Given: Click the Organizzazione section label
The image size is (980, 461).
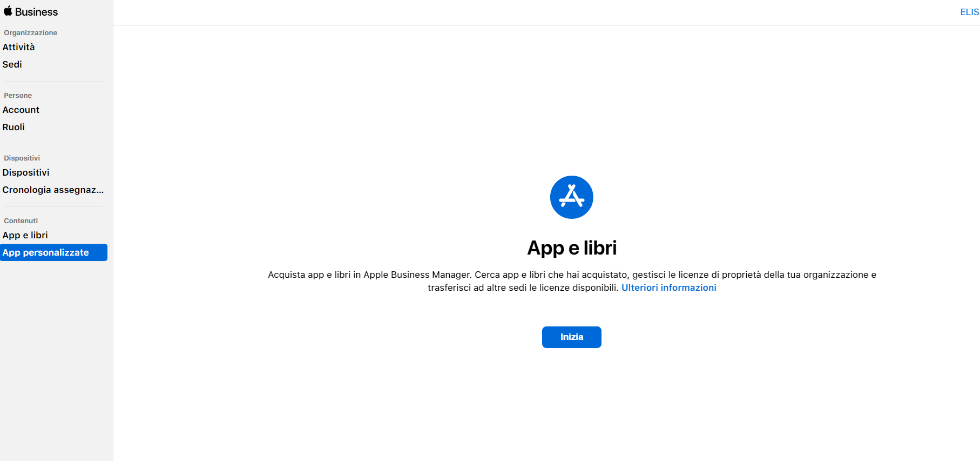Looking at the screenshot, I should (x=30, y=32).
